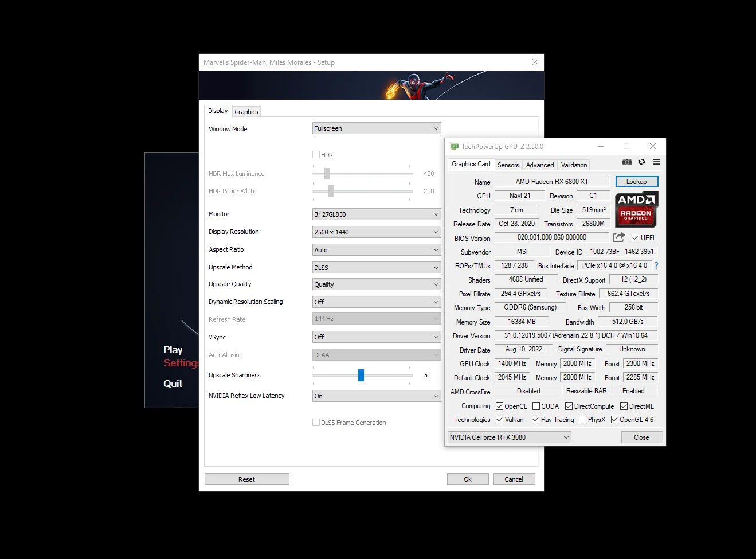This screenshot has height=559, width=756.
Task: Toggle the Ray Tracing checkbox
Action: point(535,420)
